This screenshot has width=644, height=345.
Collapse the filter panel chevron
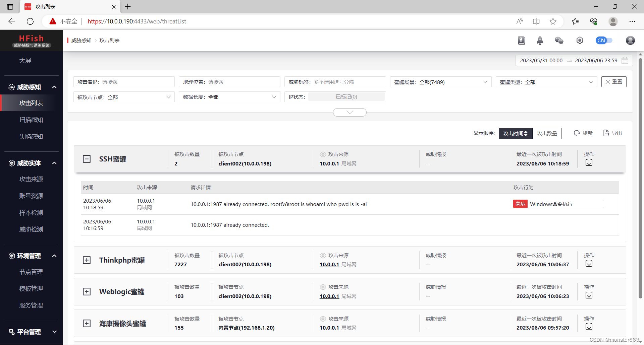pyautogui.click(x=350, y=112)
